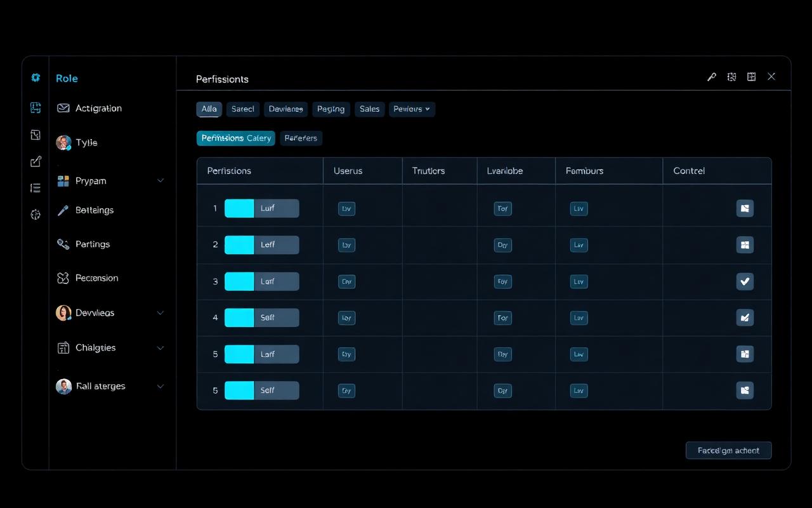Toggle the Self switch in last row

point(261,391)
